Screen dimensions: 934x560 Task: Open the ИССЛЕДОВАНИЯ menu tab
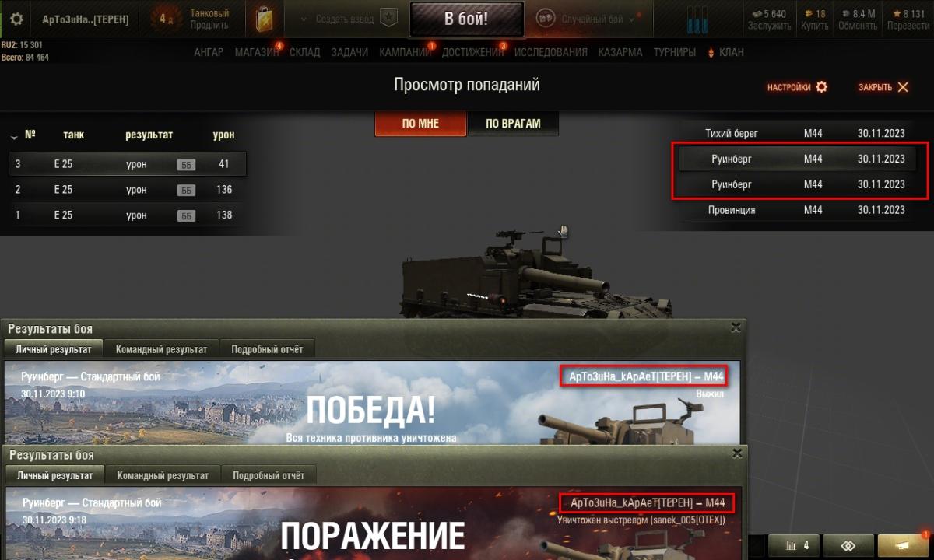point(551,52)
